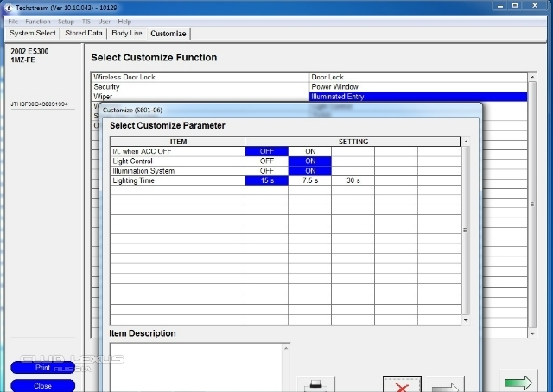Set I/L when ACC OFF to OFF
The width and height of the screenshot is (553, 392).
(x=267, y=151)
